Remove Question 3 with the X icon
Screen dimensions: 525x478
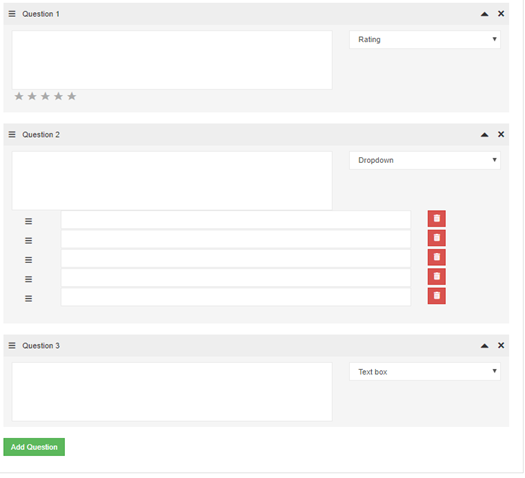click(501, 346)
